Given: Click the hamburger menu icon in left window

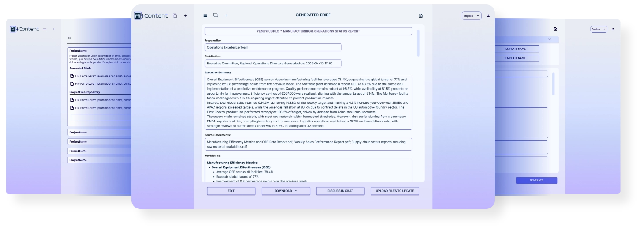Looking at the screenshot, I should point(44,29).
